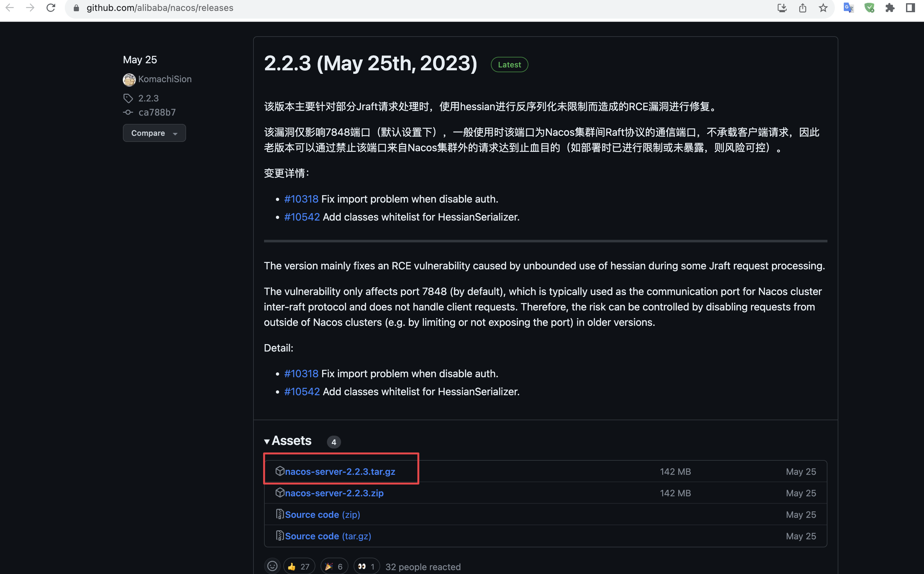Screen dimensions: 924x574
Task: Open the 2.2.3 tag link
Action: coord(149,98)
